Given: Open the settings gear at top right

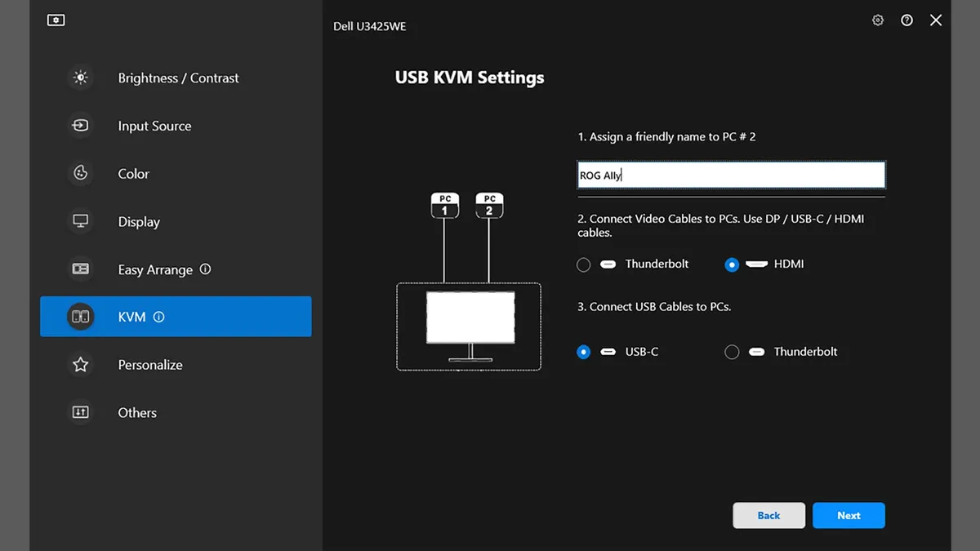Looking at the screenshot, I should coord(877,20).
